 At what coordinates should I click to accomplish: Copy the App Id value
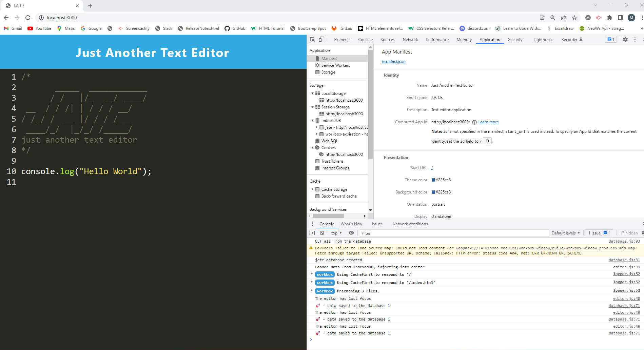click(x=487, y=140)
